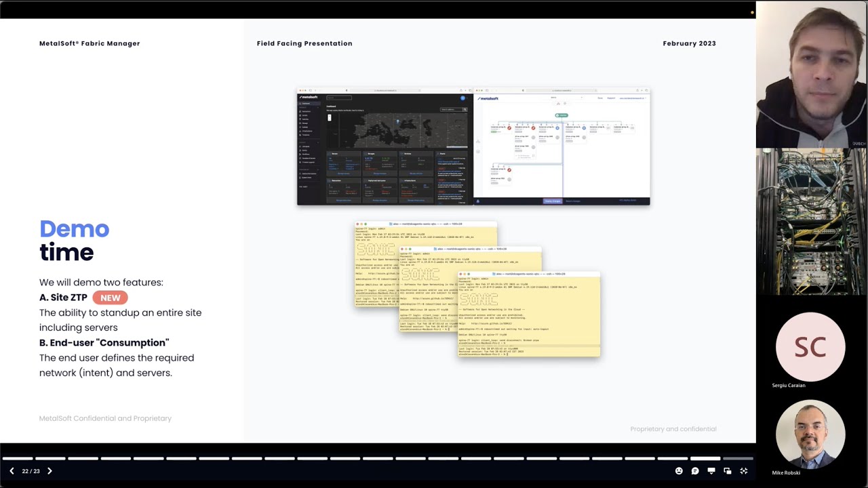The width and height of the screenshot is (868, 488).
Task: Open the presenter view screen icon
Action: [711, 471]
